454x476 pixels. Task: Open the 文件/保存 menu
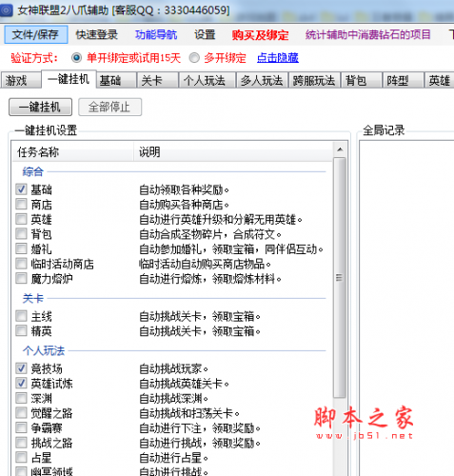coord(36,34)
